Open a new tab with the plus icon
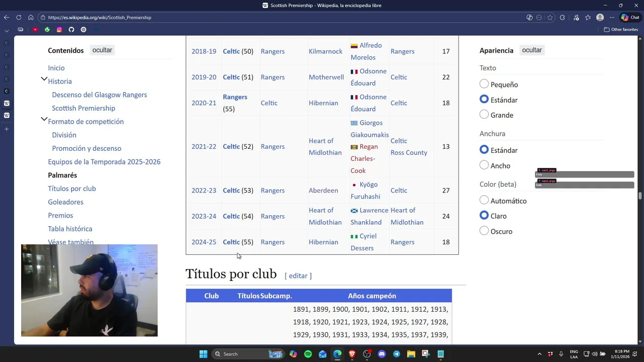The image size is (644, 362). [7, 129]
